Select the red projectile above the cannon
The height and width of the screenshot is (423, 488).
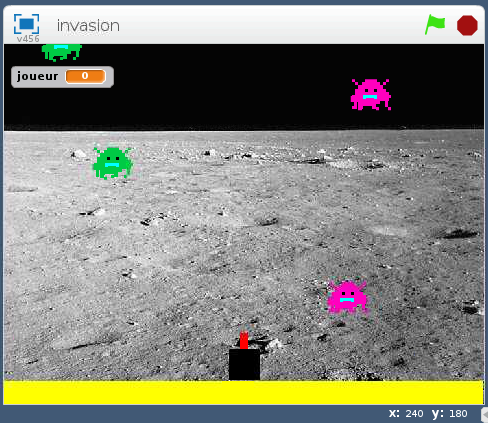(244, 340)
